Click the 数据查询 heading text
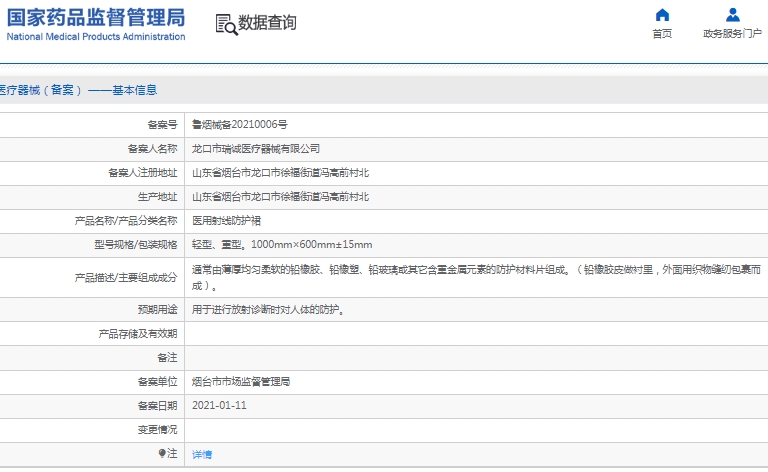The height and width of the screenshot is (472, 768). pyautogui.click(x=267, y=23)
